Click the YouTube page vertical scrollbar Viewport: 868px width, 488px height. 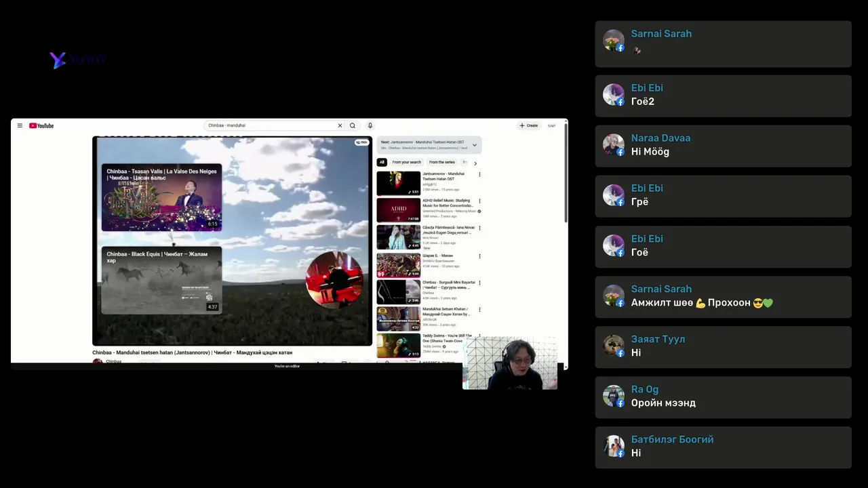click(x=566, y=174)
